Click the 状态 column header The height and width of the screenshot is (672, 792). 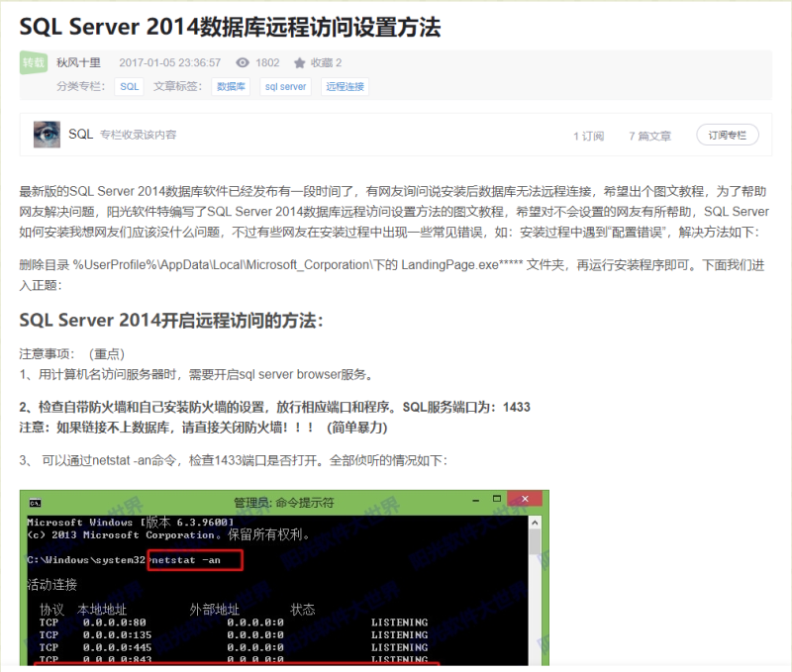pyautogui.click(x=303, y=610)
